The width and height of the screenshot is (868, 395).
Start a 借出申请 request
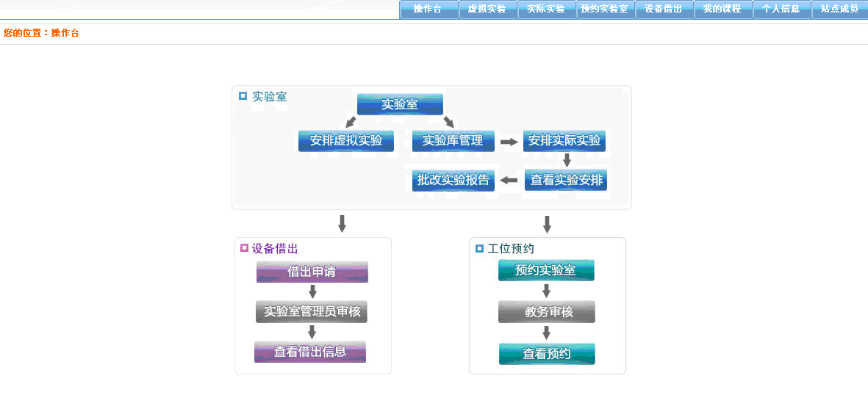point(312,272)
